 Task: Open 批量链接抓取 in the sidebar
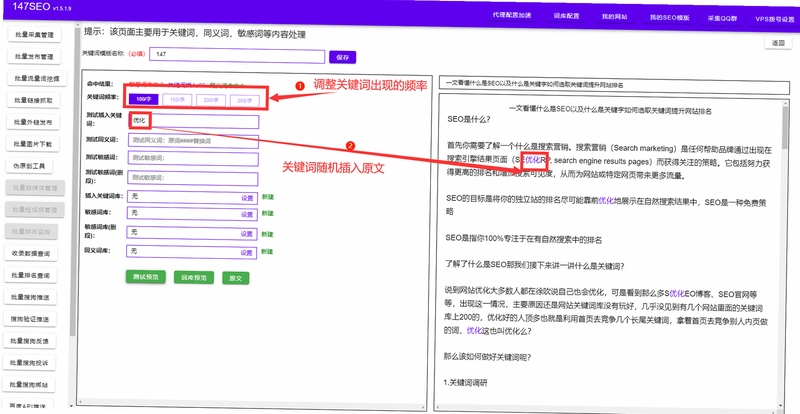[x=34, y=101]
